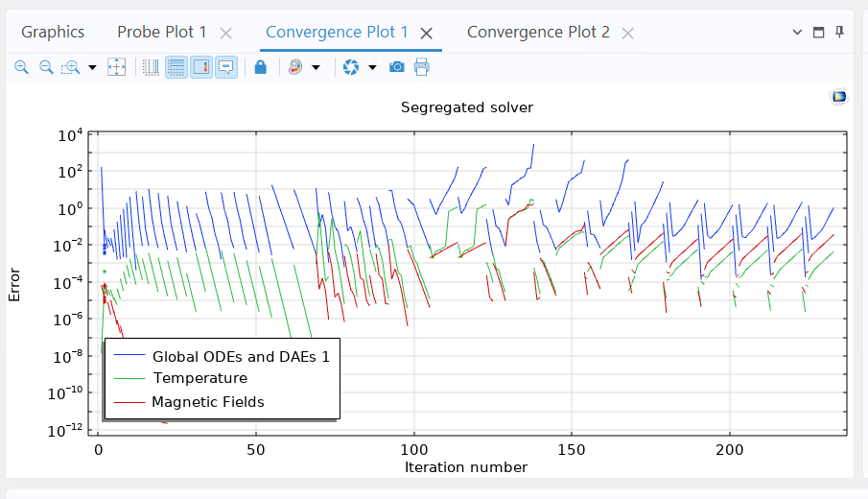Click the Zoom Out magnifier icon

tap(45, 67)
